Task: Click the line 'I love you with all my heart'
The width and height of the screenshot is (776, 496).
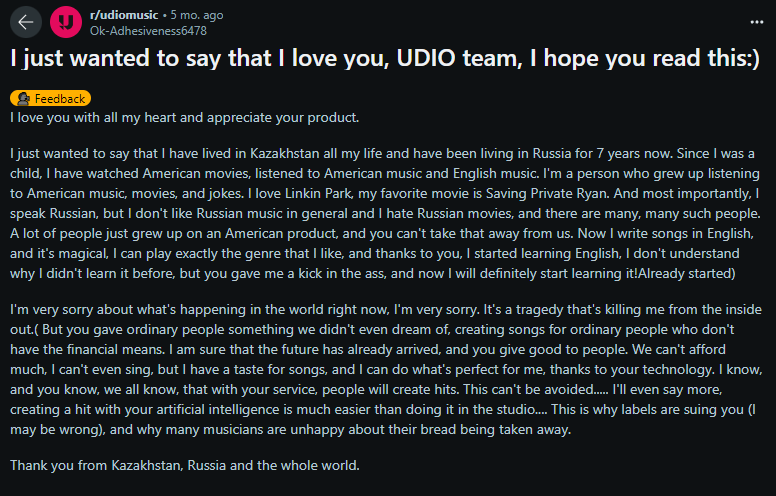Action: (184, 118)
